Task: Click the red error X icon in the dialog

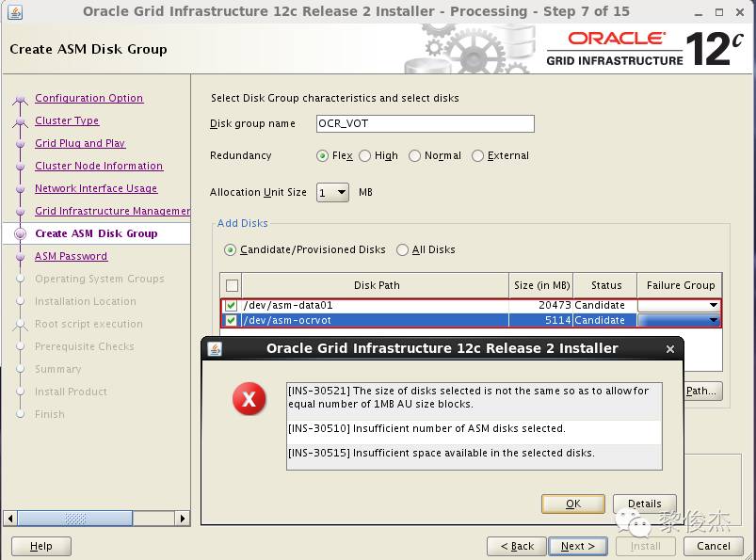Action: pyautogui.click(x=249, y=399)
